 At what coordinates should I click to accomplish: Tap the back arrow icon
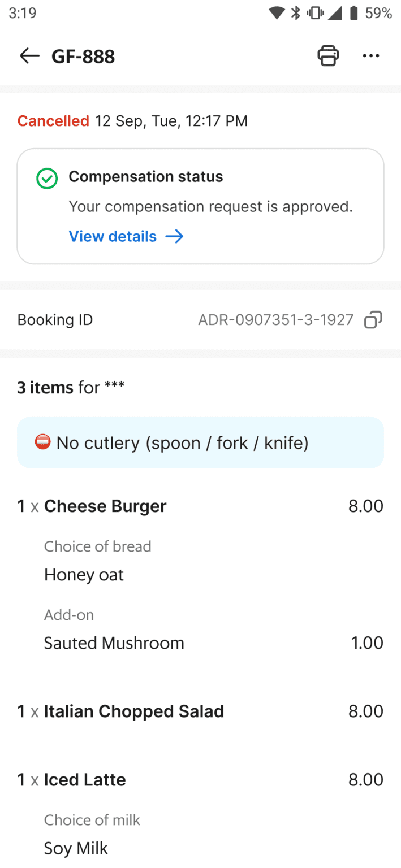point(29,56)
